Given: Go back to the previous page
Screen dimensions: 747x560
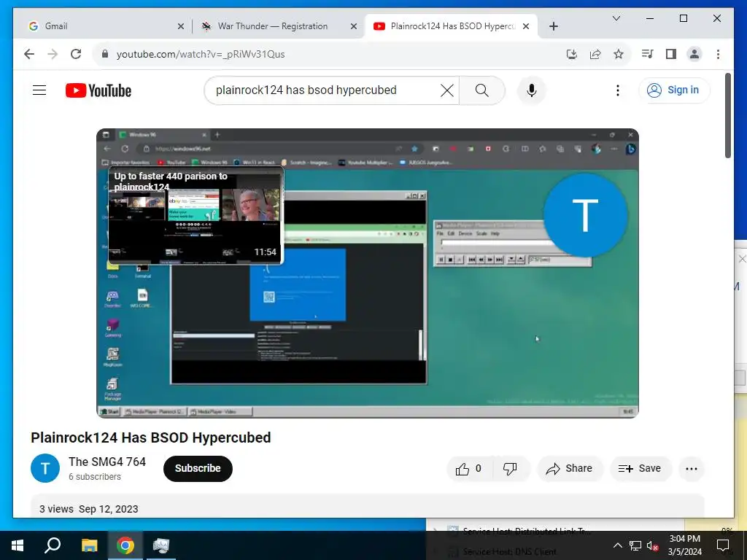Looking at the screenshot, I should [29, 54].
